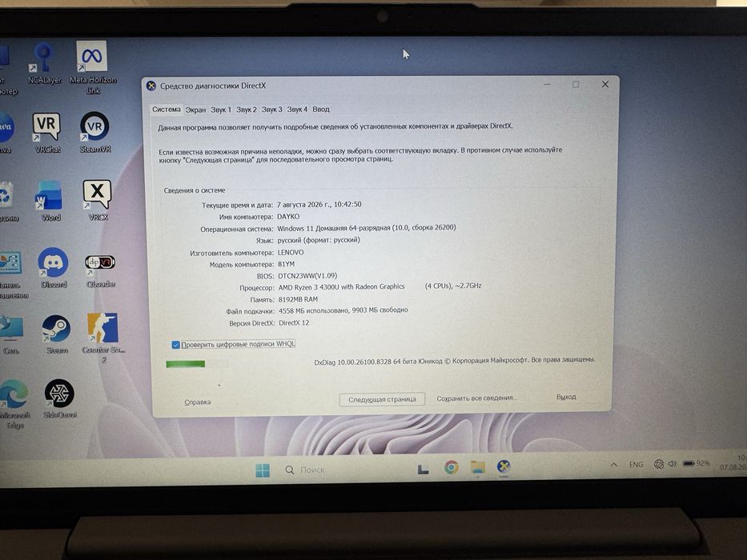The width and height of the screenshot is (747, 560).
Task: Click the volume speaker tray icon
Action: (x=673, y=463)
